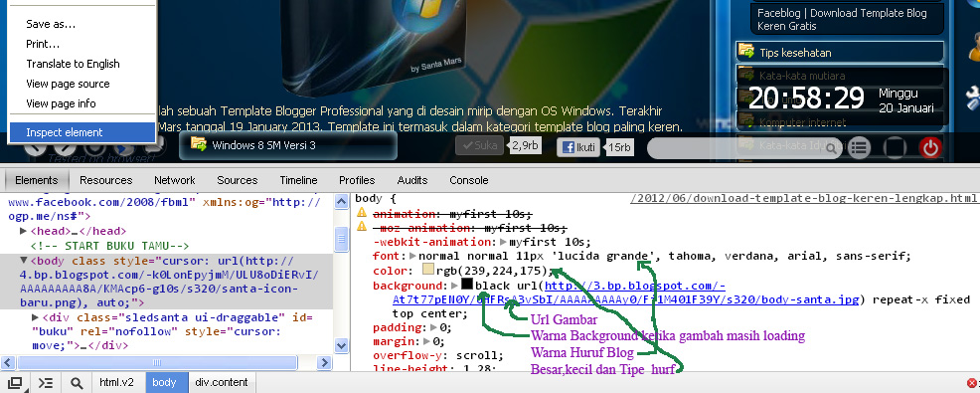980x393 pixels.
Task: Click the list view icon beside search
Action: tap(860, 147)
